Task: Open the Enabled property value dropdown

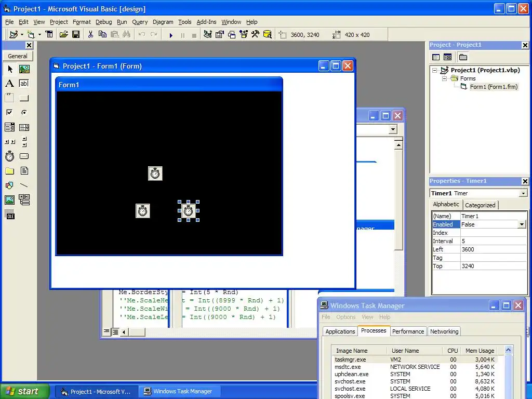Action: [x=522, y=224]
